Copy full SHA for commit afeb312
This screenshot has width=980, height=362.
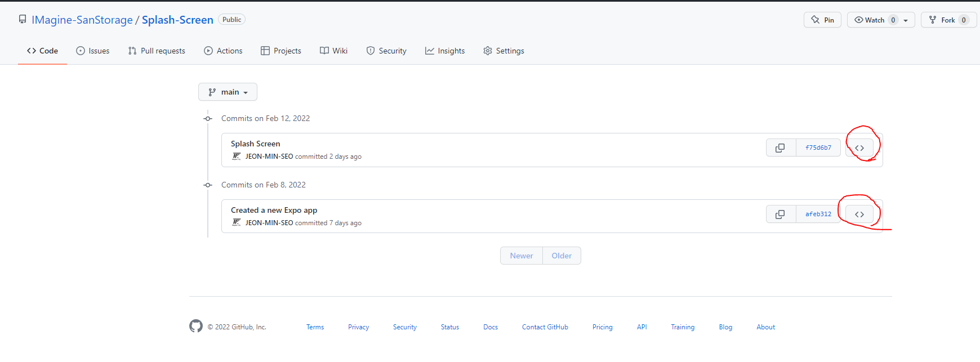[781, 214]
